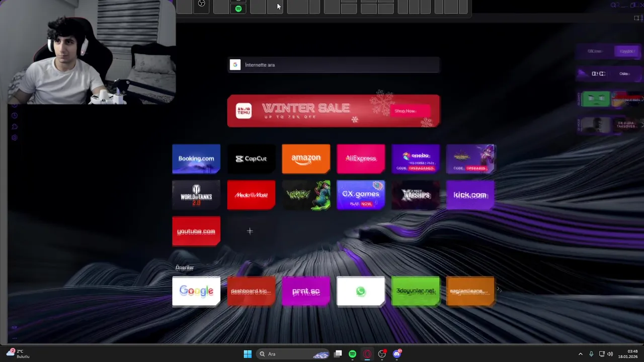
Task: Open Settings gear icon in Opera sidebar
Action: click(x=15, y=138)
